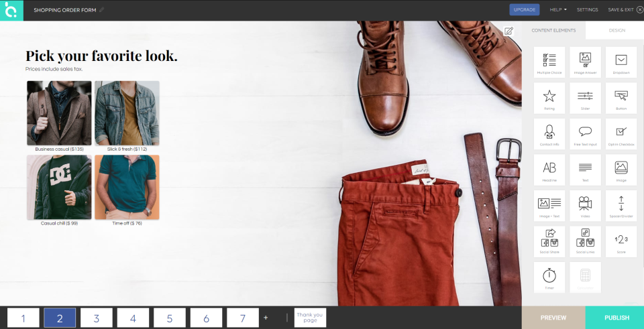Insert an Image Answer element

tap(585, 62)
